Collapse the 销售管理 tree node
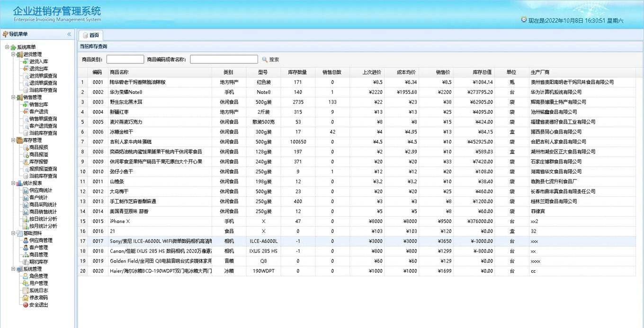 click(13, 98)
